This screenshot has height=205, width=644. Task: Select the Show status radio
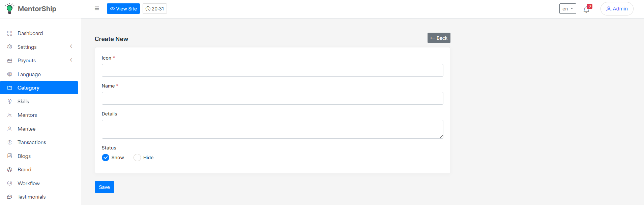(106, 158)
